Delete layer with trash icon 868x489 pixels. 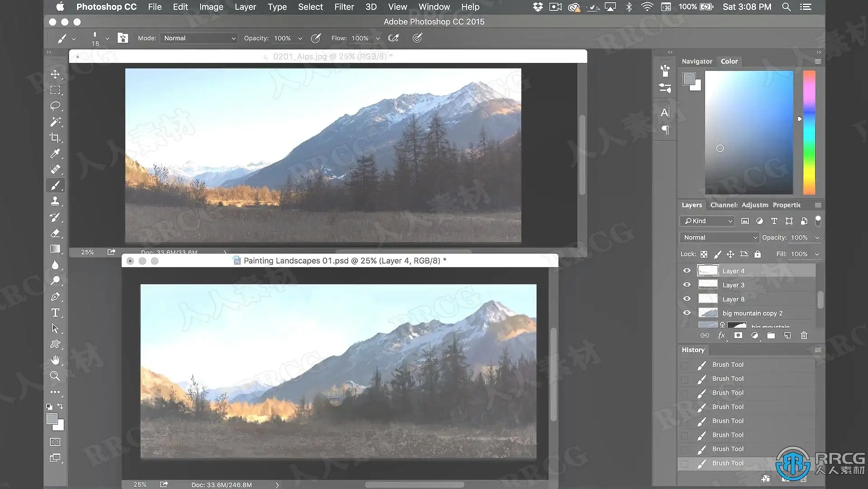click(x=804, y=336)
